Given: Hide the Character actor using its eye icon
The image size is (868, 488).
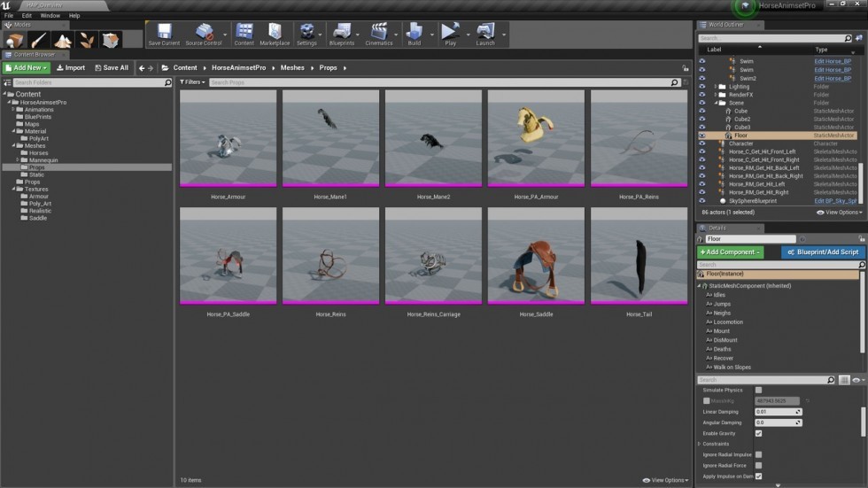Looking at the screenshot, I should [x=701, y=143].
